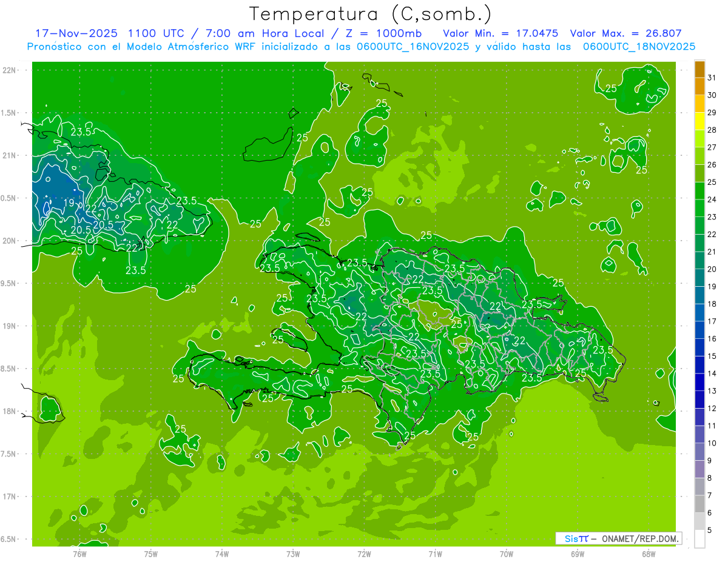Click the 30 value on color legend
728x562 pixels.
coord(712,95)
